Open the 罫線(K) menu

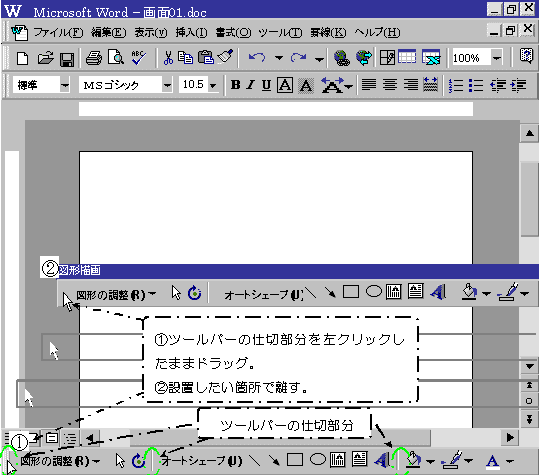pyautogui.click(x=328, y=32)
